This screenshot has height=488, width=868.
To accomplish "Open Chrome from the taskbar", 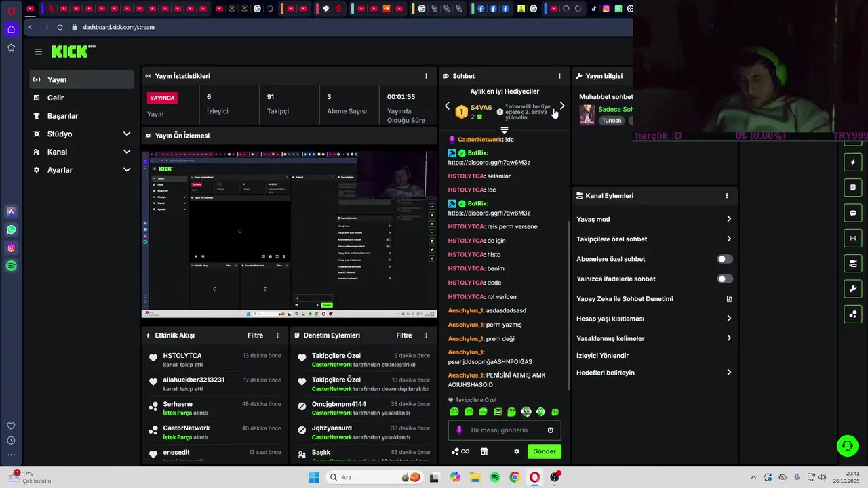I will click(x=515, y=477).
